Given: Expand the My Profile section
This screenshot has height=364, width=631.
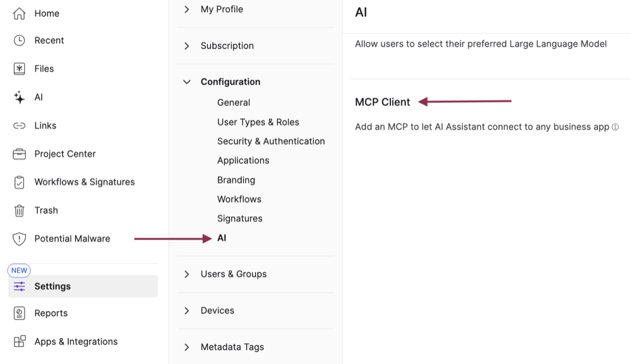Looking at the screenshot, I should 186,9.
